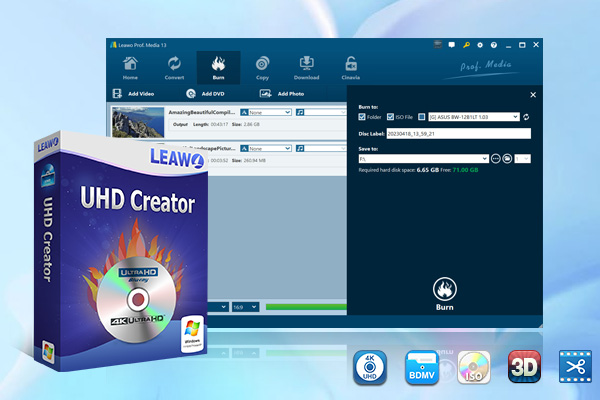Open settings gear in title bar
The height and width of the screenshot is (400, 600).
(x=480, y=45)
